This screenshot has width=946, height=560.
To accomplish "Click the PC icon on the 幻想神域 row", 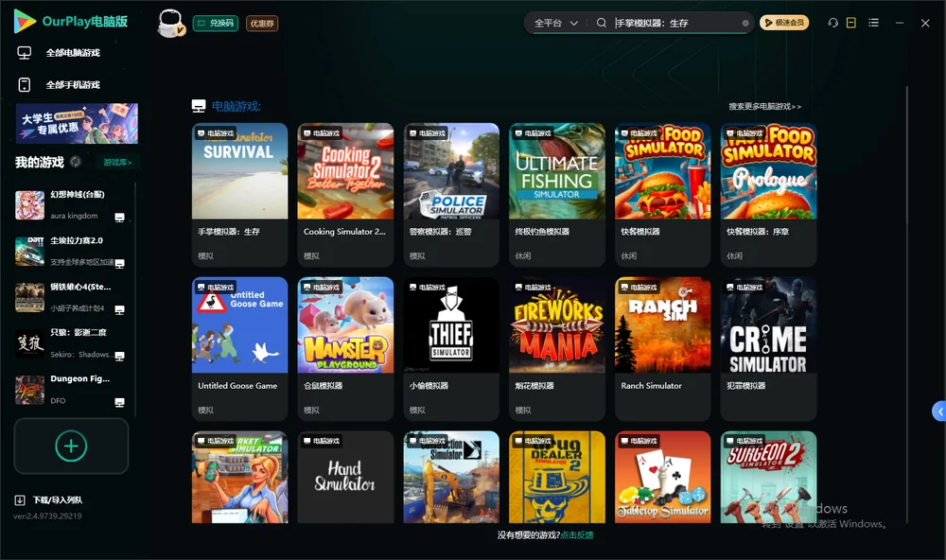I will coord(119,218).
